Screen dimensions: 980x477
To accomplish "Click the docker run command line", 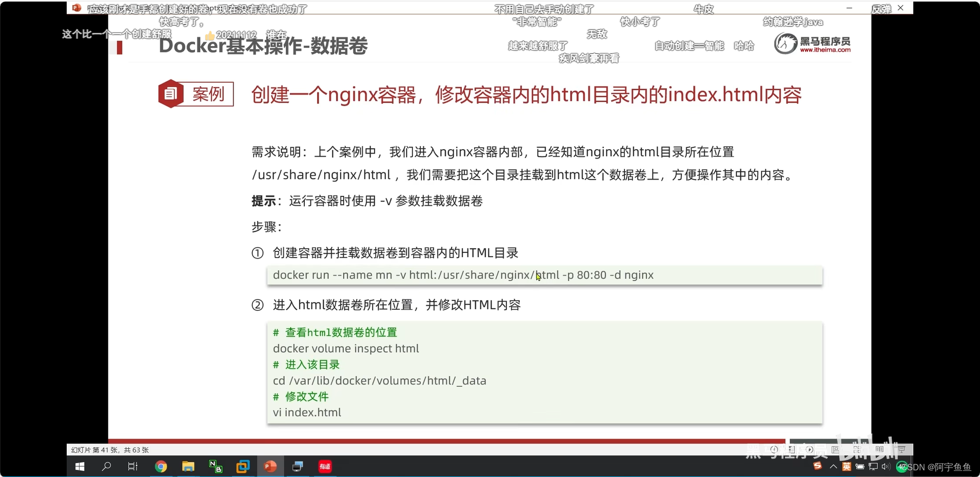I will (x=463, y=275).
